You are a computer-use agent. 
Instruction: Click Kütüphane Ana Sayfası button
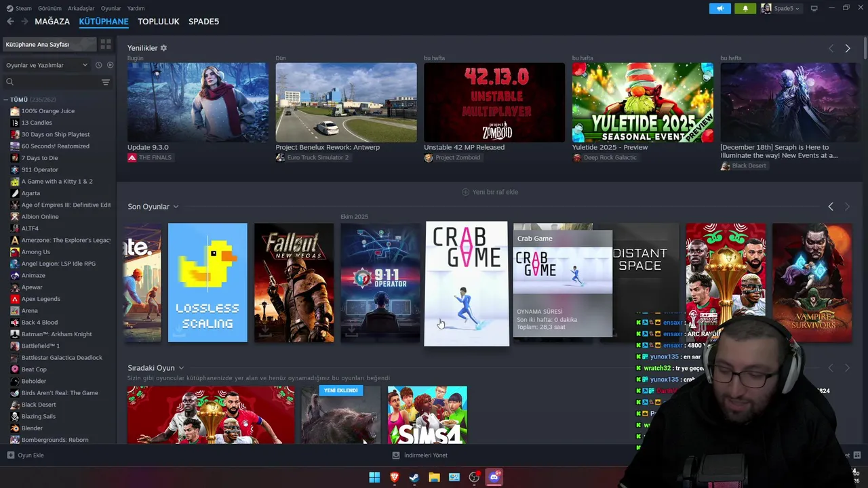(50, 44)
